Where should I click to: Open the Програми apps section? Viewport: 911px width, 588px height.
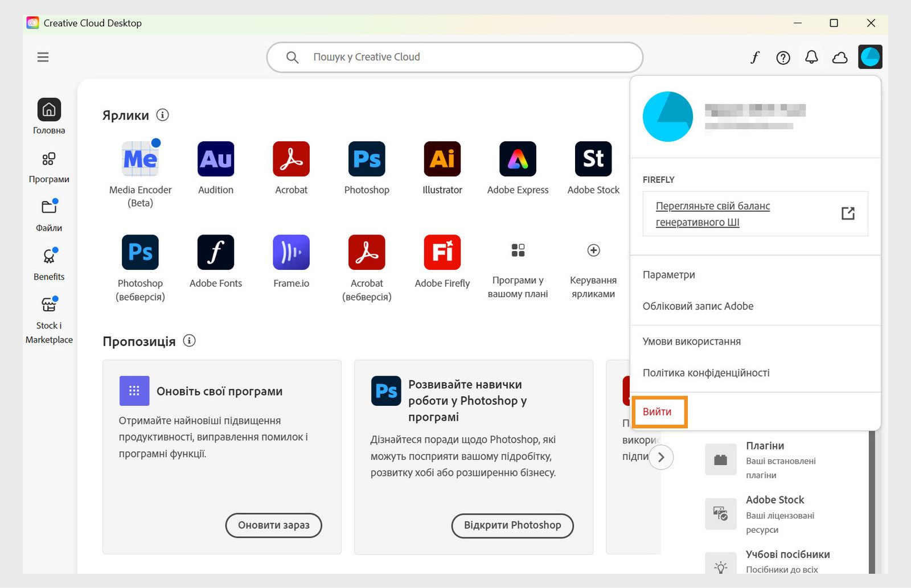click(x=49, y=166)
